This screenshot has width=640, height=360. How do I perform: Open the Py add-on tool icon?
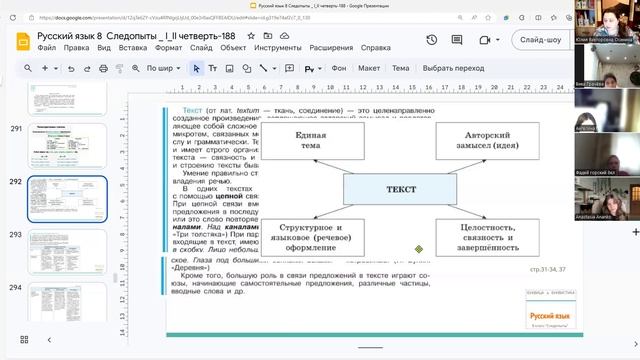coord(309,69)
